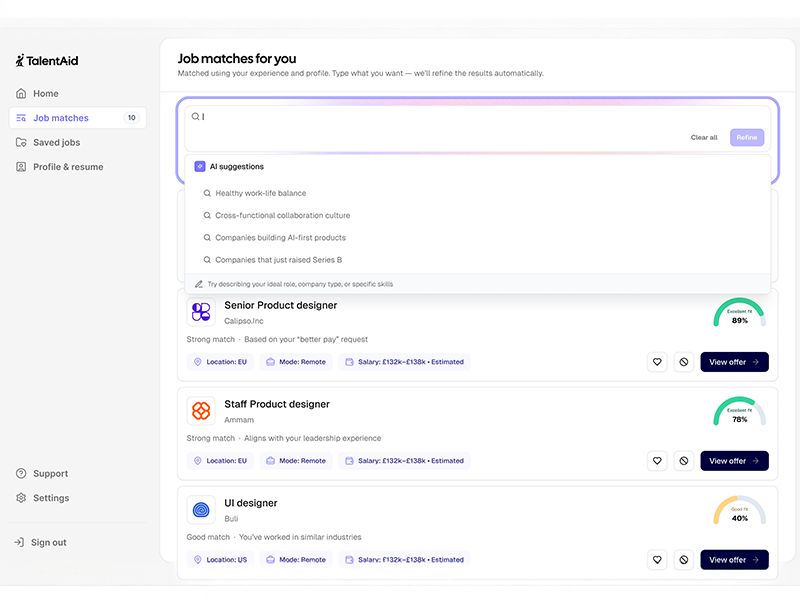The image size is (800, 600).
Task: Click the Ammam company logo
Action: pos(201,411)
